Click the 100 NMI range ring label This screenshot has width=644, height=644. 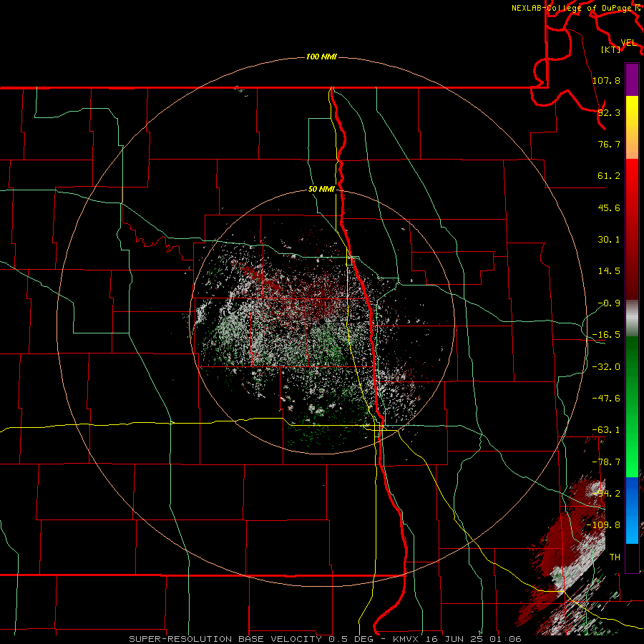coord(321,57)
